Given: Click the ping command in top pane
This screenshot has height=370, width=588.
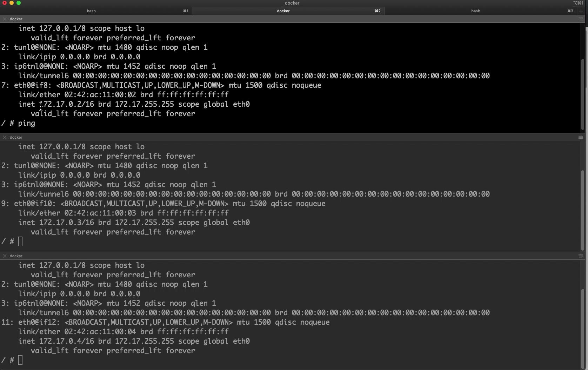Looking at the screenshot, I should 27,123.
